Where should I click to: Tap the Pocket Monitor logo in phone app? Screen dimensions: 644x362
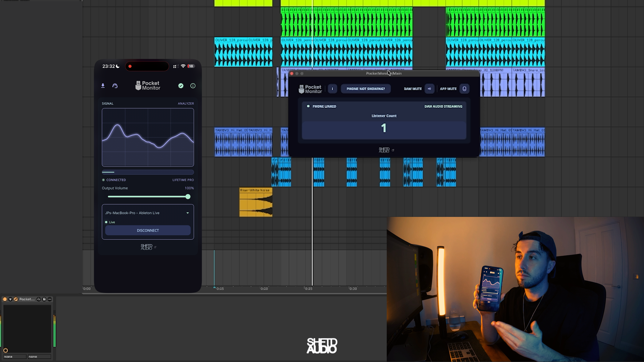click(148, 85)
